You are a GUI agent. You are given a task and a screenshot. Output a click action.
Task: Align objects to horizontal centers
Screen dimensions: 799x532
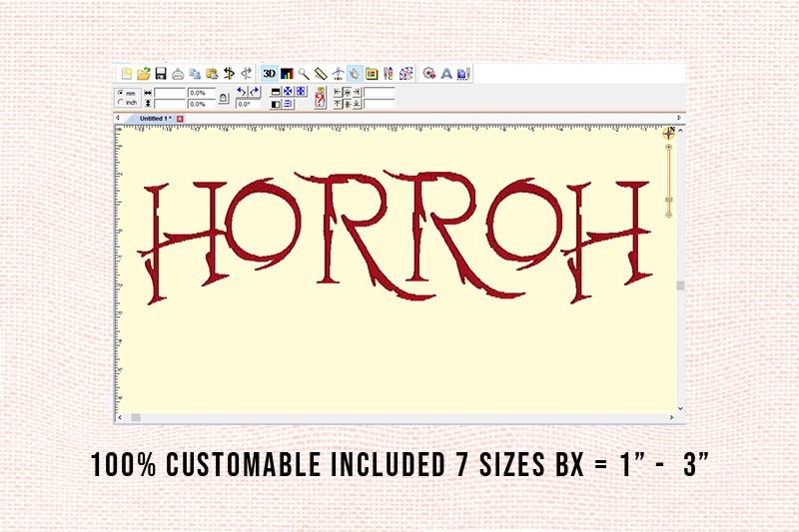coord(347,92)
